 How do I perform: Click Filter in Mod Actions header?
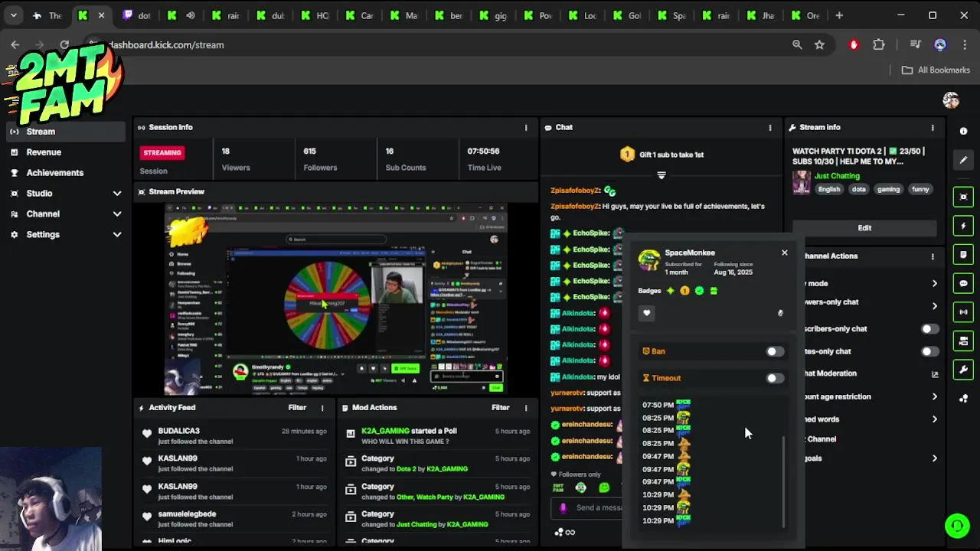coord(501,408)
